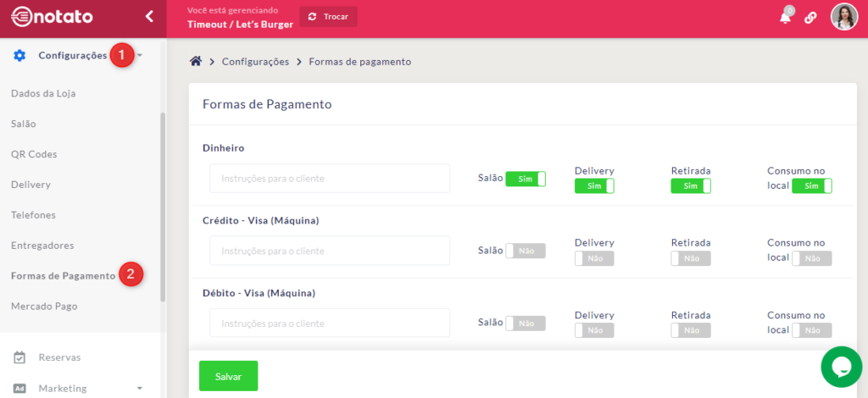Enable Delivery for Crédito - Visa
Screen dimensions: 868x398
click(x=594, y=258)
